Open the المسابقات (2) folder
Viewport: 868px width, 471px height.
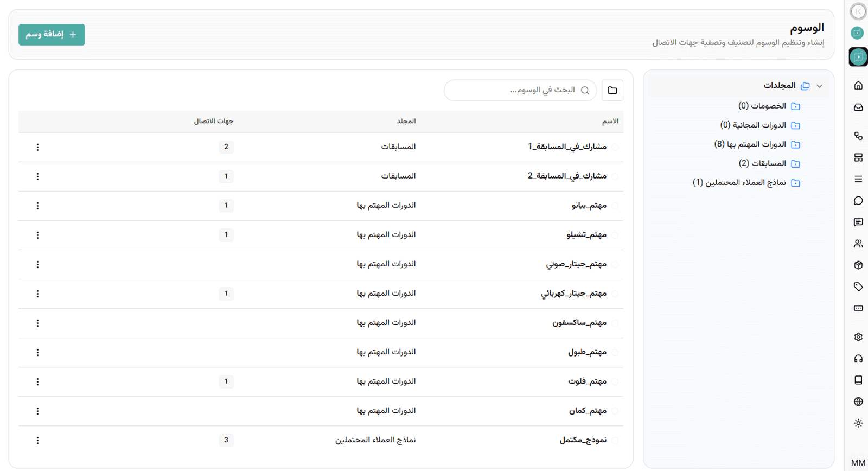click(x=769, y=163)
